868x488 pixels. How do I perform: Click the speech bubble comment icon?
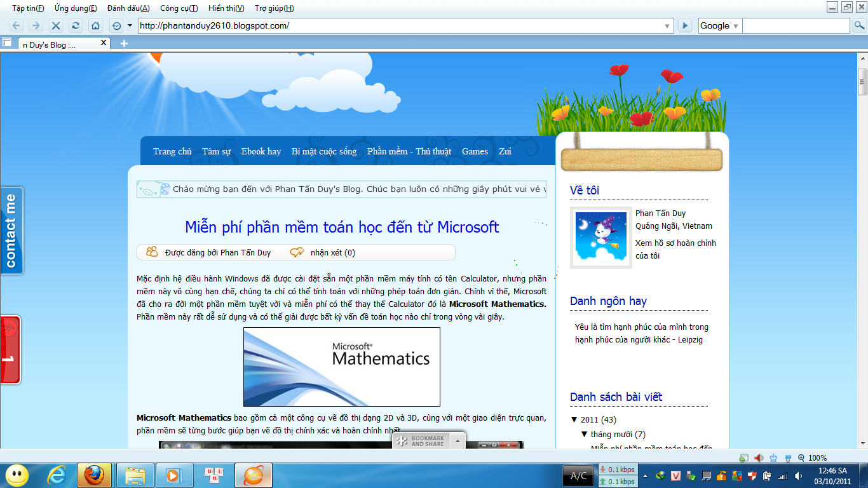(x=297, y=252)
